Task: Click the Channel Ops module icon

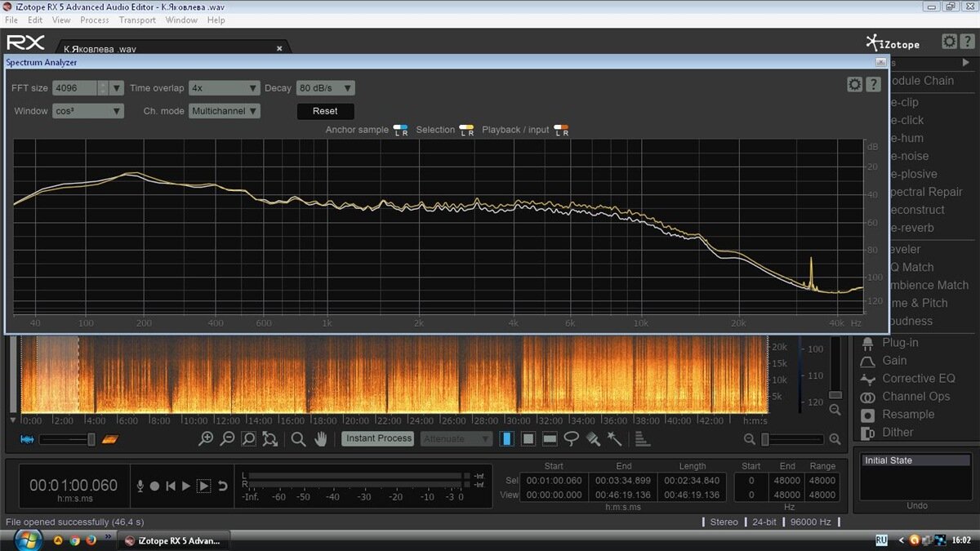Action: [x=867, y=397]
